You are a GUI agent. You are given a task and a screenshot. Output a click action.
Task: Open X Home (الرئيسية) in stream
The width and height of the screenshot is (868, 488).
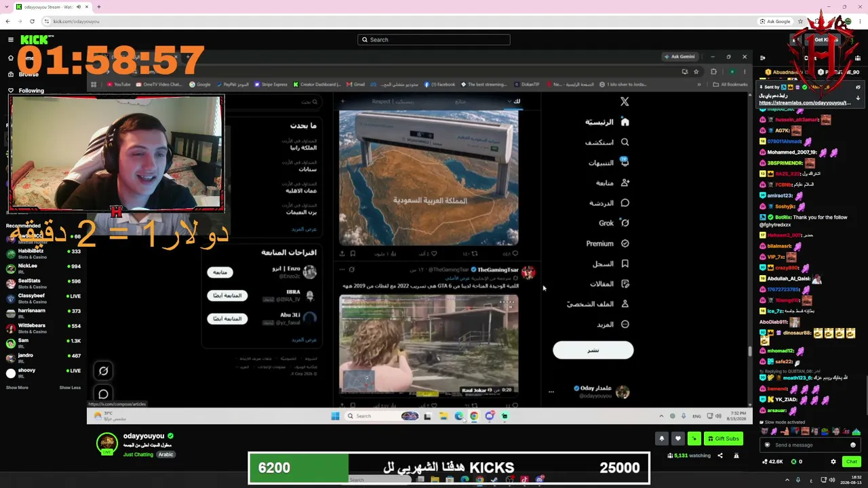608,122
